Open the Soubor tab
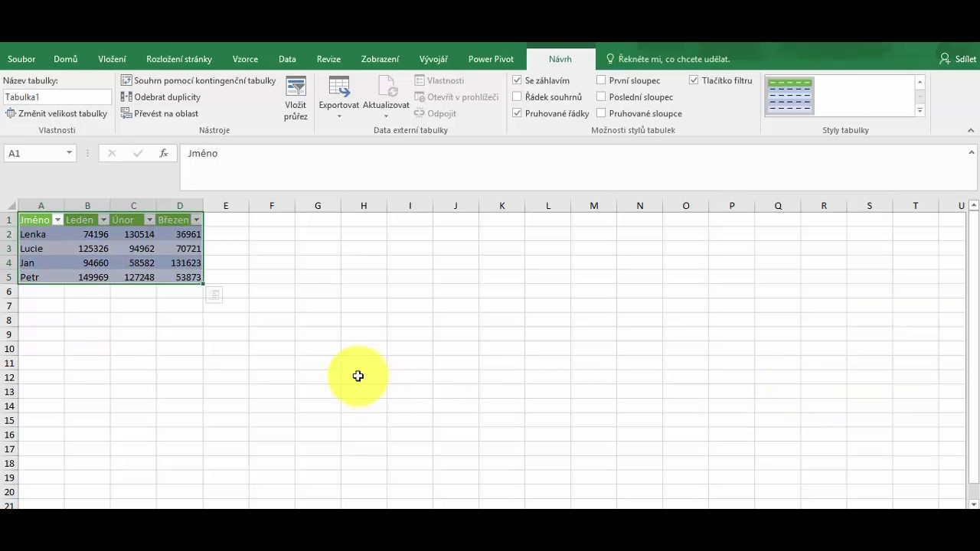The image size is (980, 551). click(x=22, y=59)
